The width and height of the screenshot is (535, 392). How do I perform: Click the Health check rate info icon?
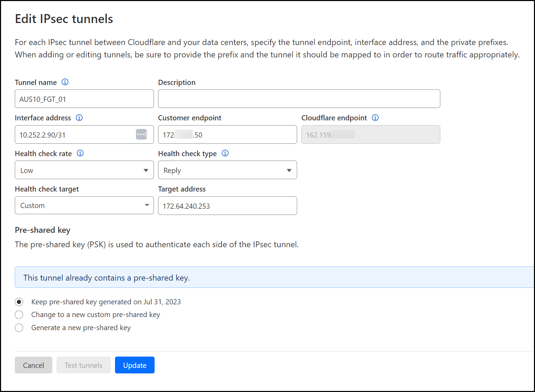[80, 153]
